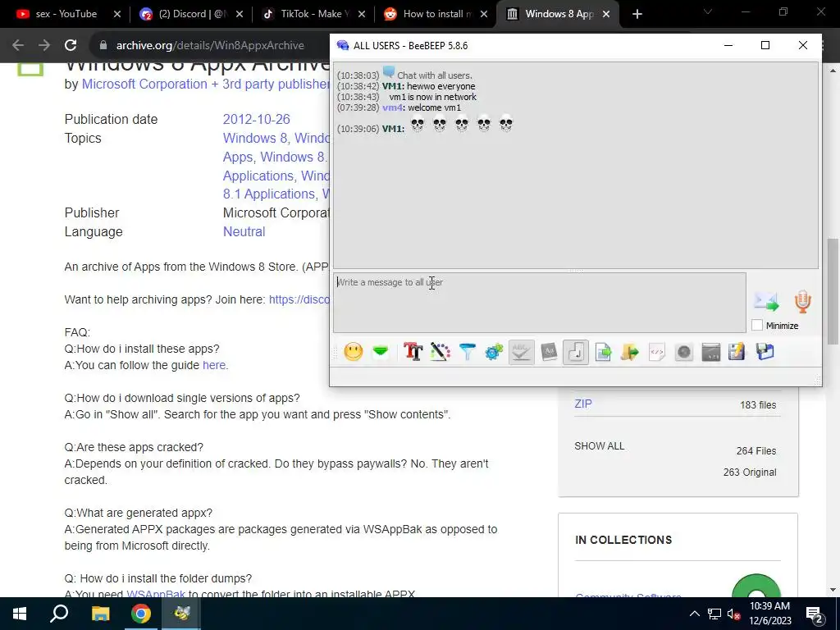Click the send file document icon
The width and height of the screenshot is (840, 630).
click(603, 352)
